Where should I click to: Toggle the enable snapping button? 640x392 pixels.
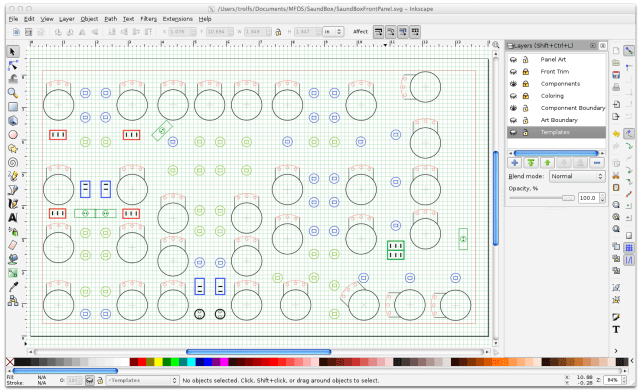click(x=629, y=51)
